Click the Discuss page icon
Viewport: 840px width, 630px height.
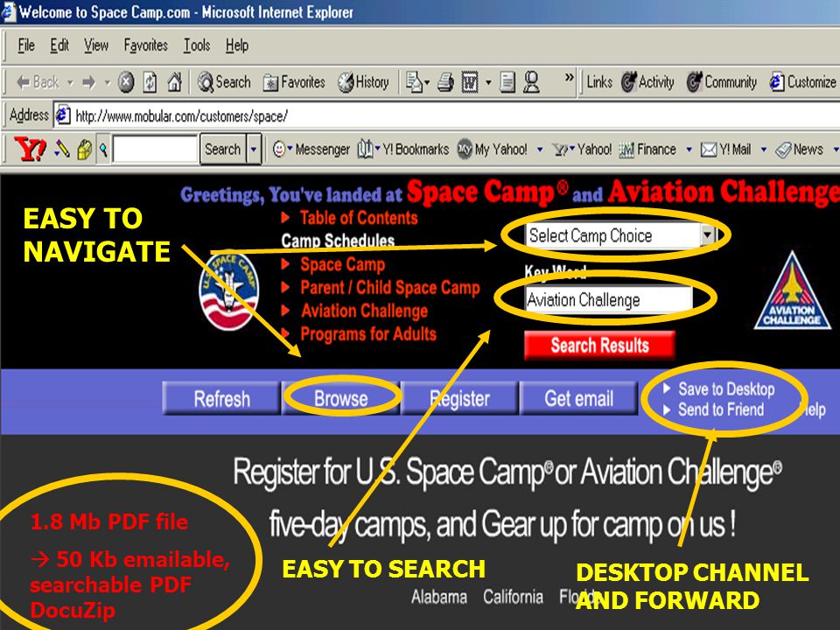[x=507, y=82]
